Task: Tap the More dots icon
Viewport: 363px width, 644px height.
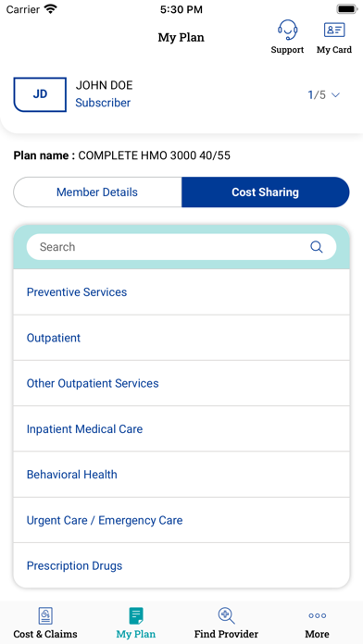Action: [317, 615]
